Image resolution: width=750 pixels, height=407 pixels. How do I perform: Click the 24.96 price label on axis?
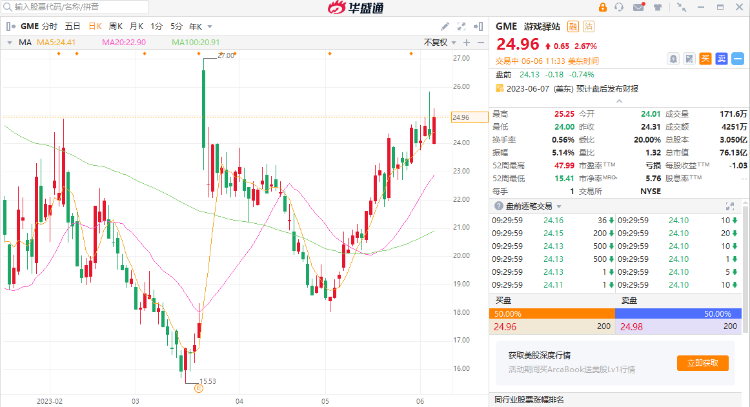(x=469, y=117)
